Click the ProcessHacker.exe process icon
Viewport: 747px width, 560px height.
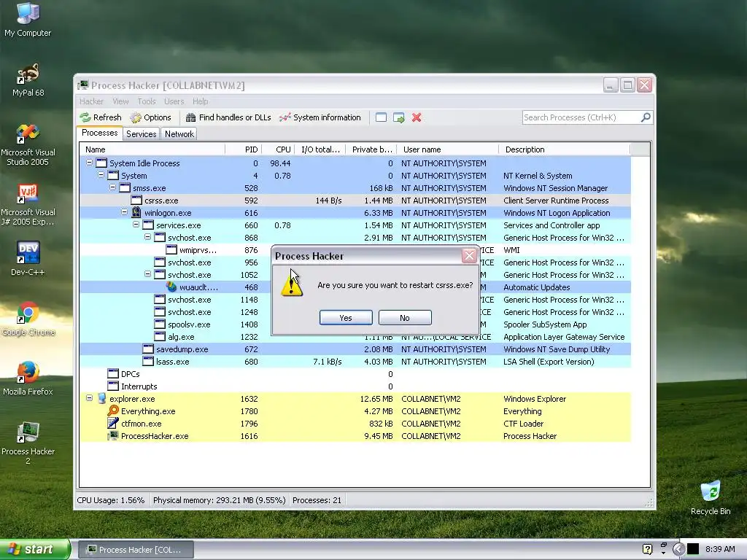[113, 436]
